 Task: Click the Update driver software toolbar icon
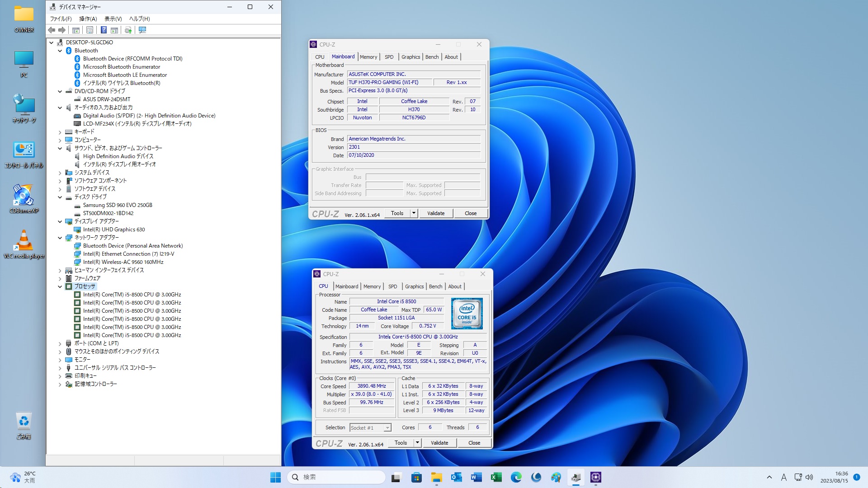[128, 30]
